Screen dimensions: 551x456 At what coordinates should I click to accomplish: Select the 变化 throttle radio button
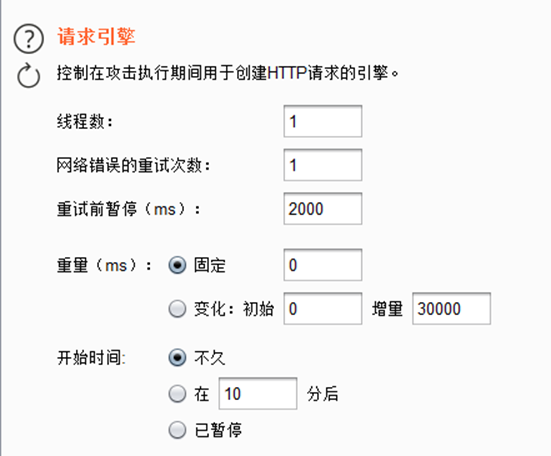click(x=177, y=309)
